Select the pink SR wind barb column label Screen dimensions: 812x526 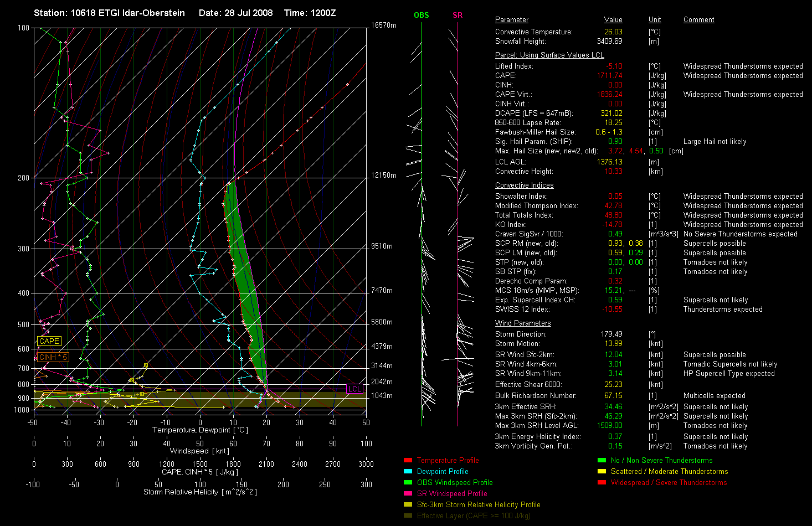pyautogui.click(x=457, y=15)
